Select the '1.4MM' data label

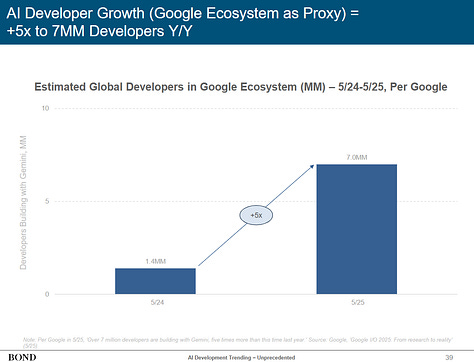click(155, 261)
